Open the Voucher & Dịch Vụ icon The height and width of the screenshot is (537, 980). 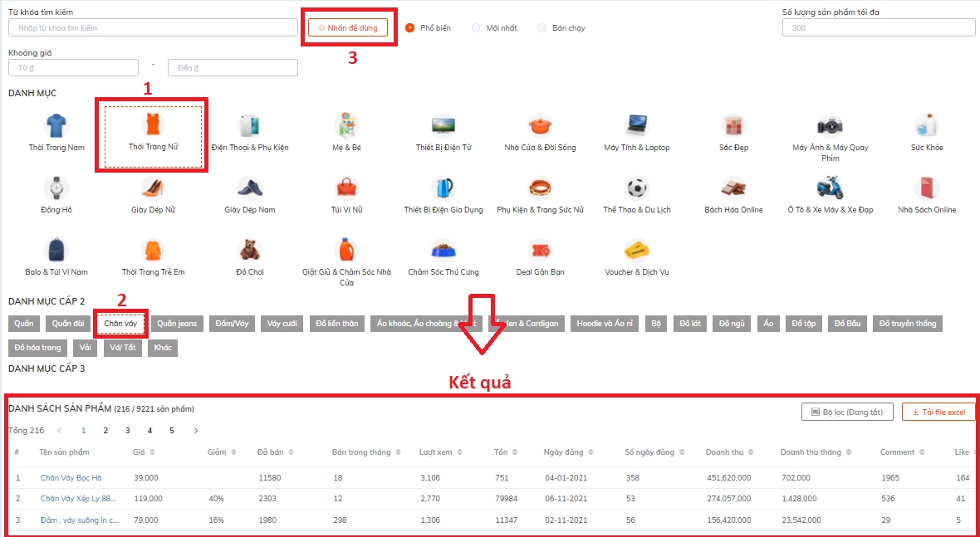tap(636, 250)
